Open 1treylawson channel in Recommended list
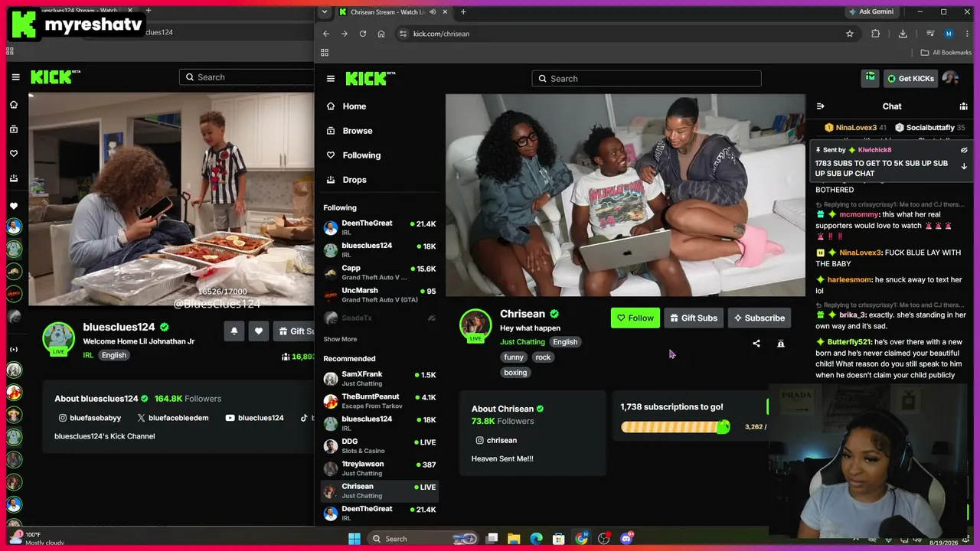980x551 pixels. (380, 468)
